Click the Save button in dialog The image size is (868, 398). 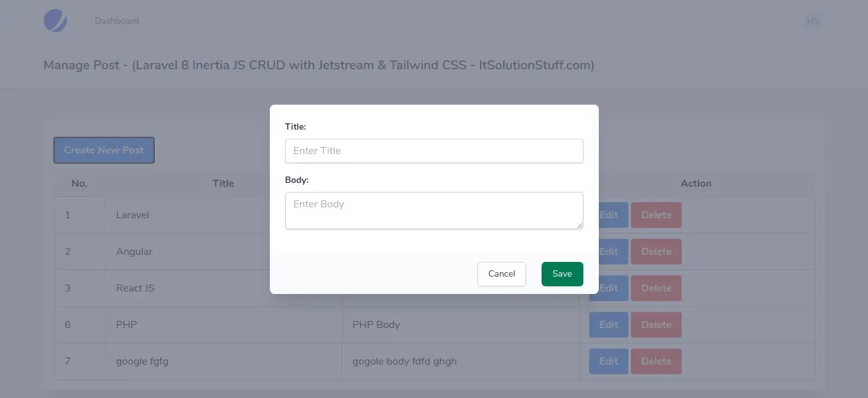coord(562,274)
